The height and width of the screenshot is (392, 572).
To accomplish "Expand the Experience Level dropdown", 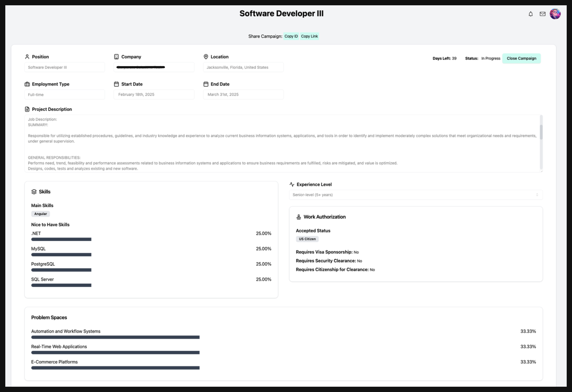I will (x=416, y=195).
